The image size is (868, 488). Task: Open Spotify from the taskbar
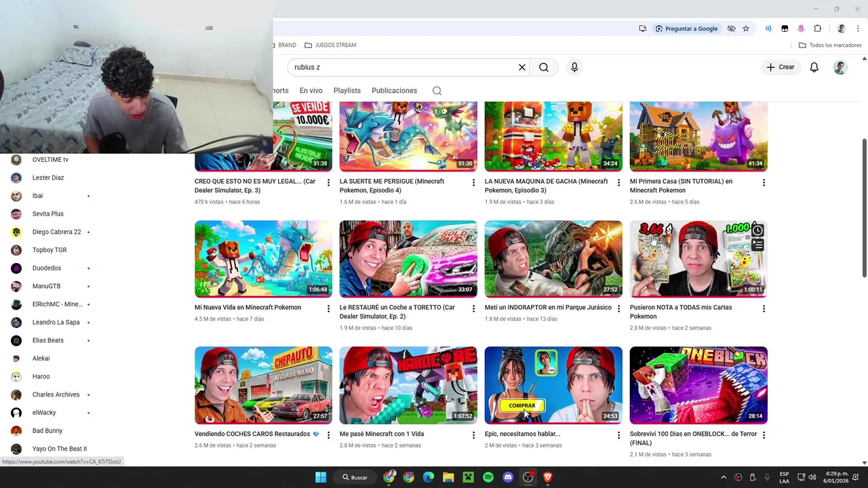coord(488,477)
